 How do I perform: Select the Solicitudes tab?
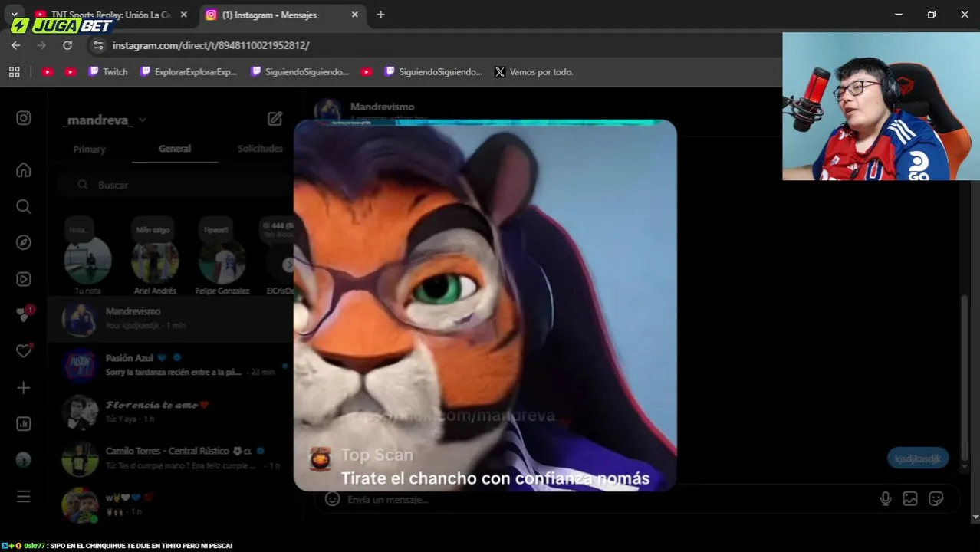tap(260, 149)
